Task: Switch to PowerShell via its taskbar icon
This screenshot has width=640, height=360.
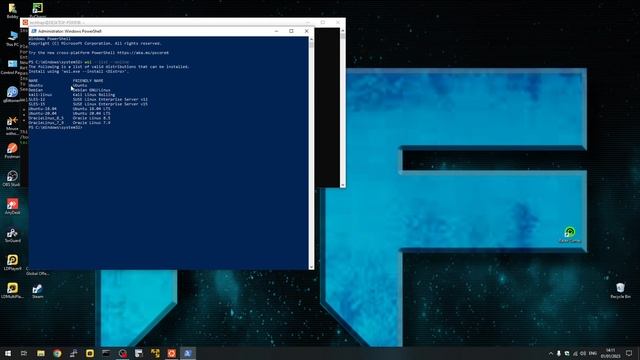Action: point(188,353)
